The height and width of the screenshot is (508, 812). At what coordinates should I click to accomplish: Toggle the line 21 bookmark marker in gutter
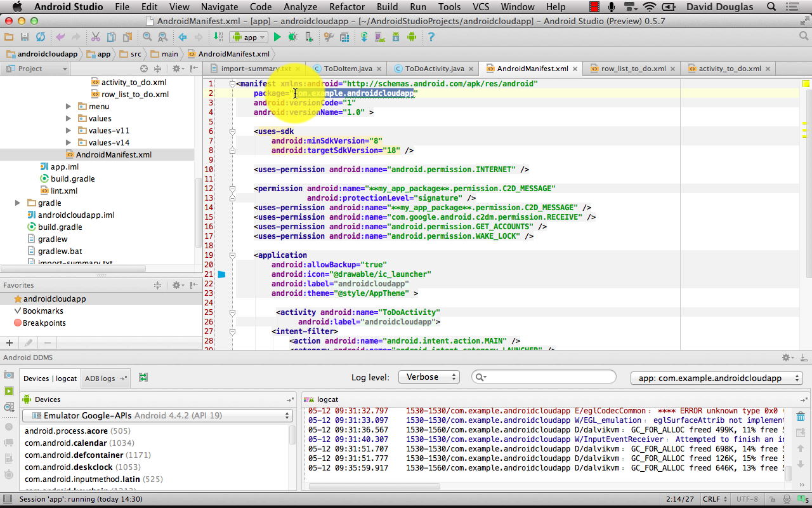[x=221, y=274]
